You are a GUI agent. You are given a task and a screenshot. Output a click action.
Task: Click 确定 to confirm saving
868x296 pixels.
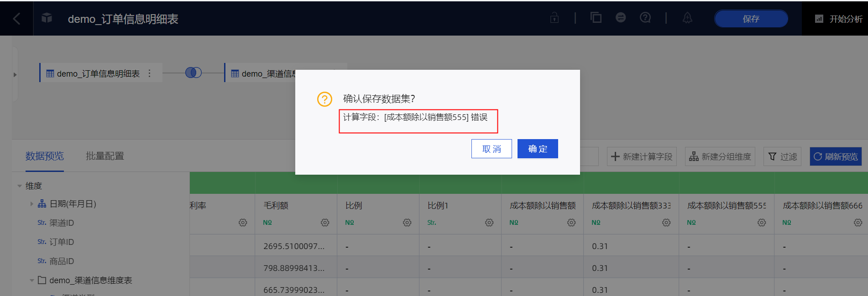538,149
